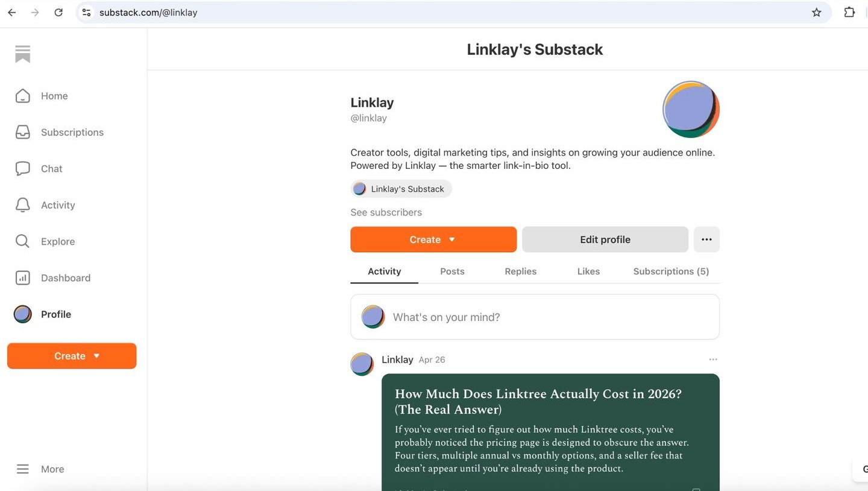Open the Replies tab
Screen dimensions: 868x491
(521, 271)
